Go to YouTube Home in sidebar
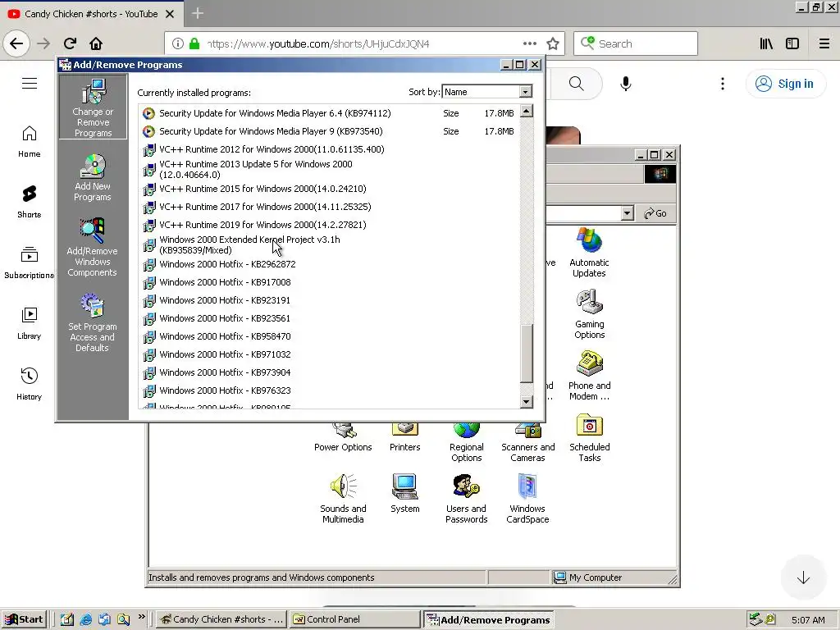 30,142
